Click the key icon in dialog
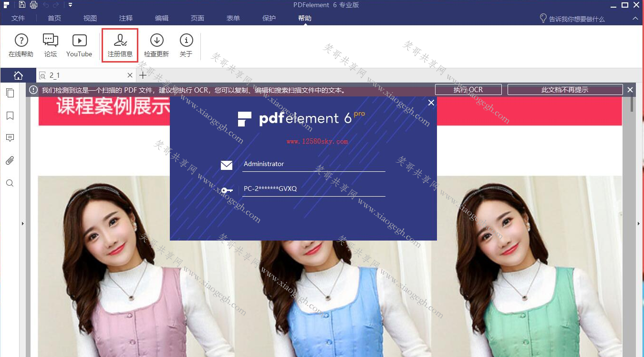The image size is (644, 357). [x=227, y=190]
